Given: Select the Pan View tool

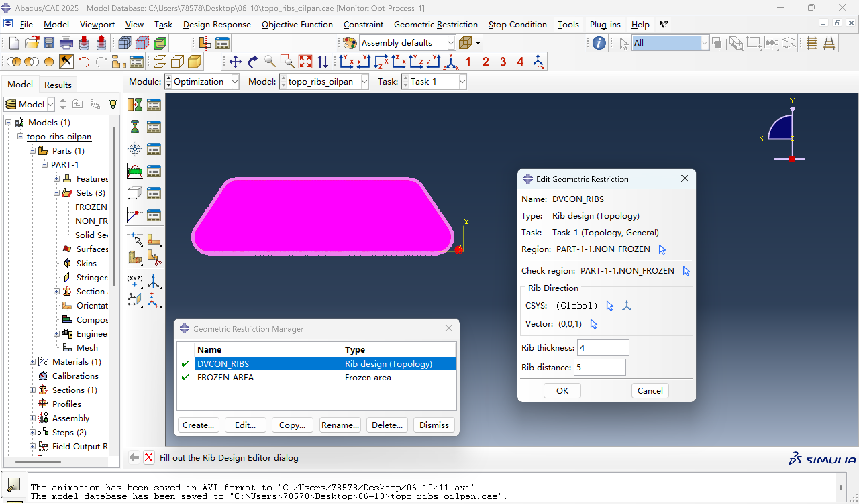Looking at the screenshot, I should pos(235,62).
